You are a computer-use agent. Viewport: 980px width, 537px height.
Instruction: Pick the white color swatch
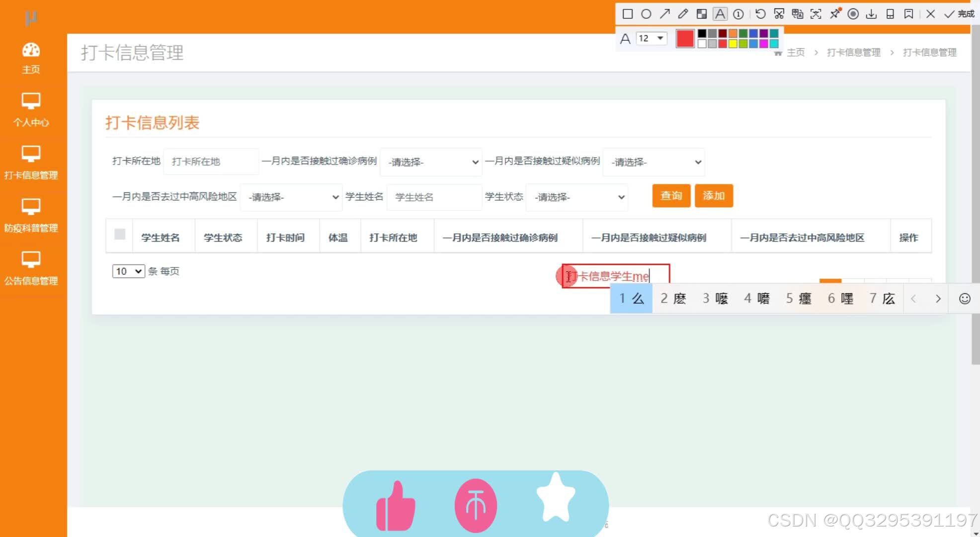point(702,44)
